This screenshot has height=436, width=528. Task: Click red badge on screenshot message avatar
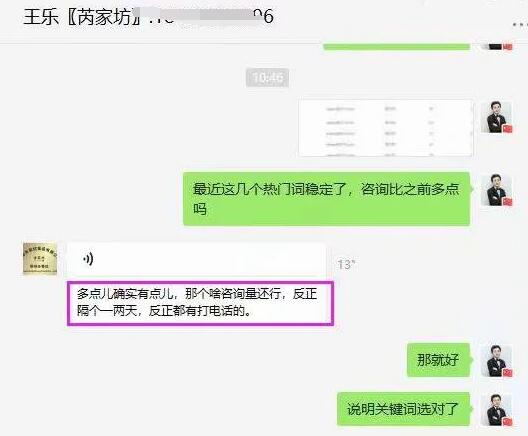point(508,129)
